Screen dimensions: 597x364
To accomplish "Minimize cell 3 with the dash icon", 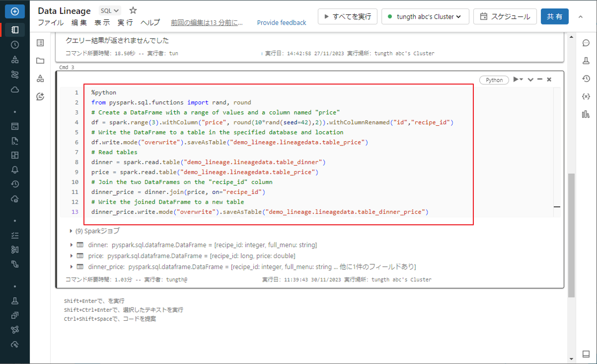I will tap(540, 79).
